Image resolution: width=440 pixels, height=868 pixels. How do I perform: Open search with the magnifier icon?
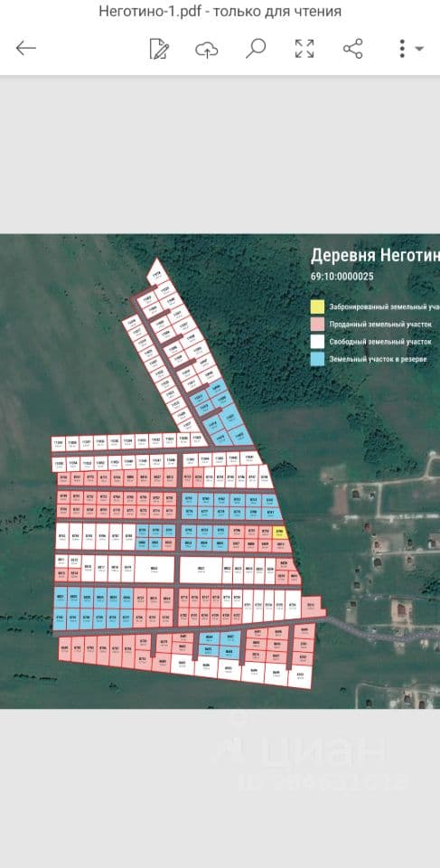[255, 49]
